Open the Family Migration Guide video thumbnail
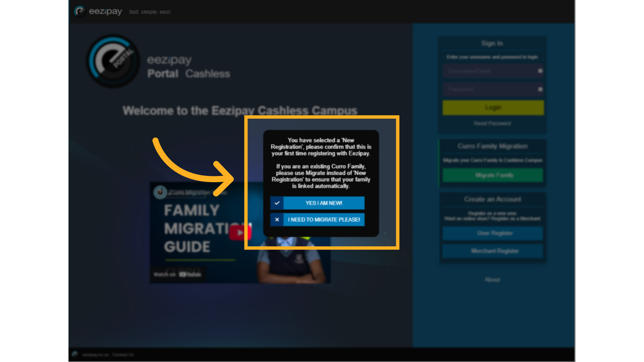Screen dimensions: 644x362 (240, 233)
